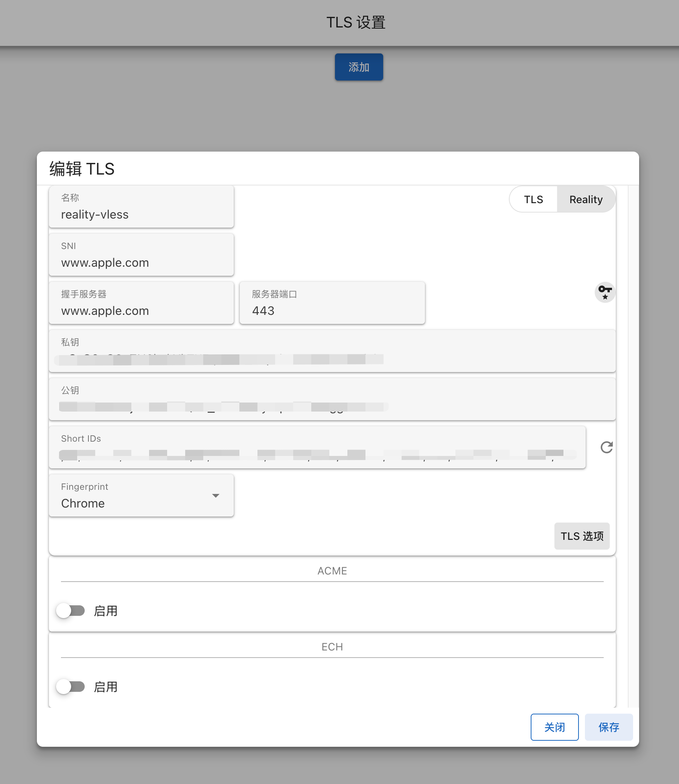Image resolution: width=679 pixels, height=784 pixels.
Task: Focus the SNI input field
Action: pos(141,255)
